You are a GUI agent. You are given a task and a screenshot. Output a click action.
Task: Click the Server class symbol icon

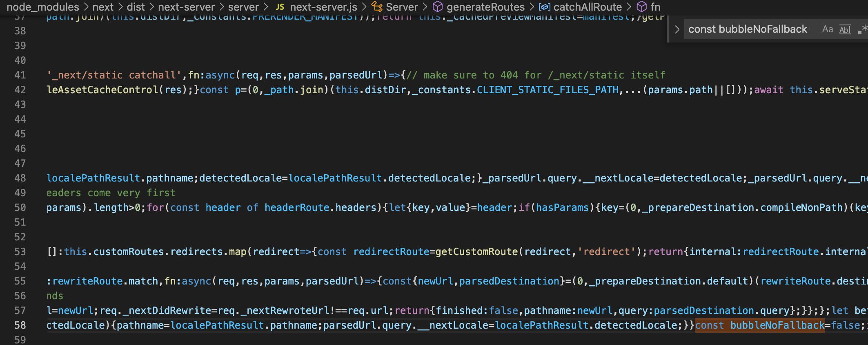(376, 7)
